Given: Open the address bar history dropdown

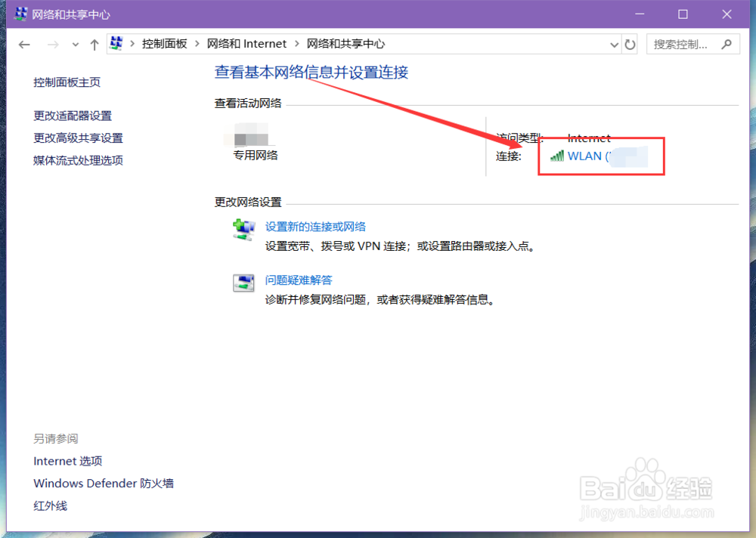Looking at the screenshot, I should [x=614, y=45].
